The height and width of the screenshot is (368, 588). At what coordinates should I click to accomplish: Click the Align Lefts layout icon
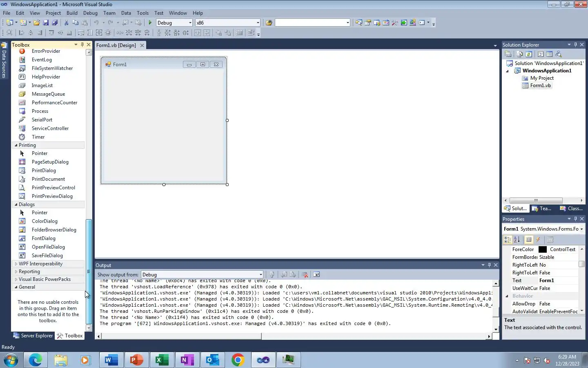(x=22, y=33)
